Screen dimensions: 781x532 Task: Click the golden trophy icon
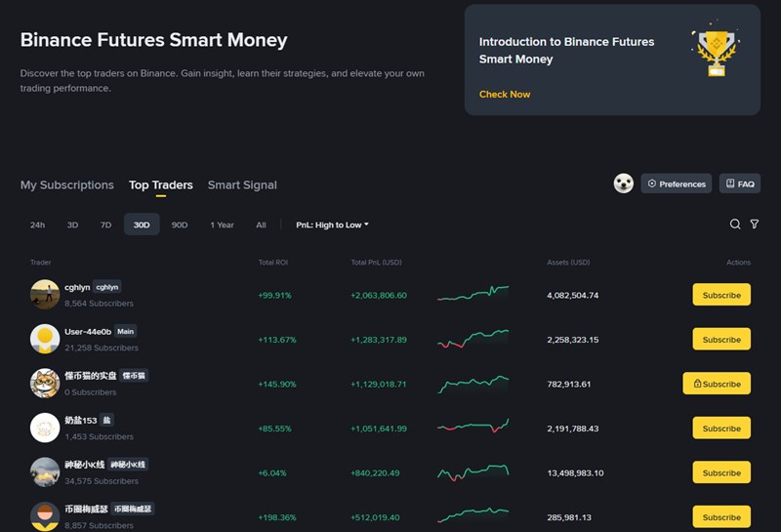click(716, 52)
